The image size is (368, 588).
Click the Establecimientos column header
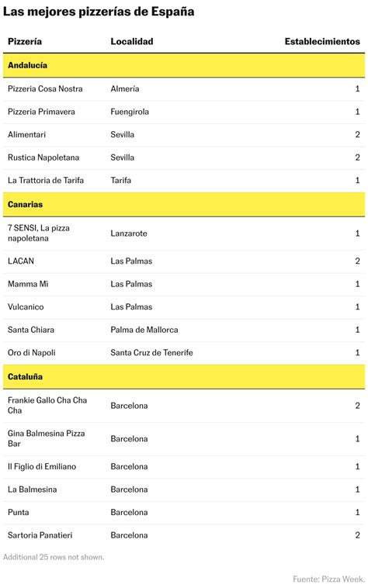coord(322,42)
